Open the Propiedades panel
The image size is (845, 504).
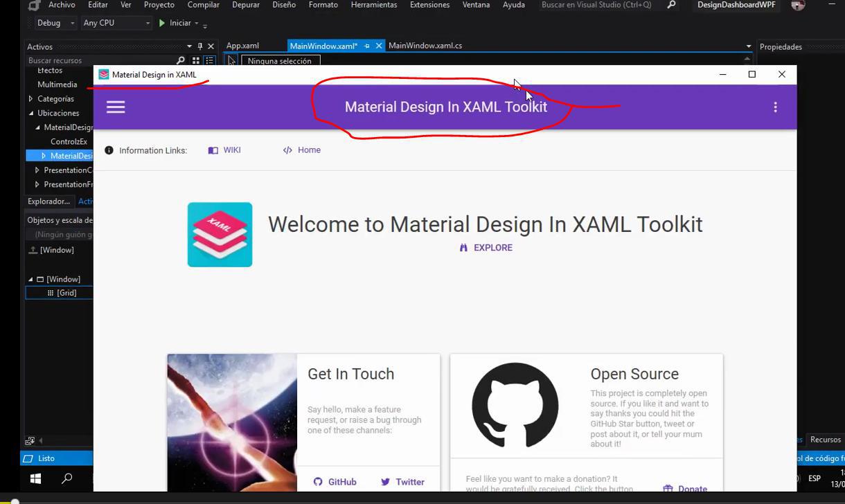pos(781,47)
